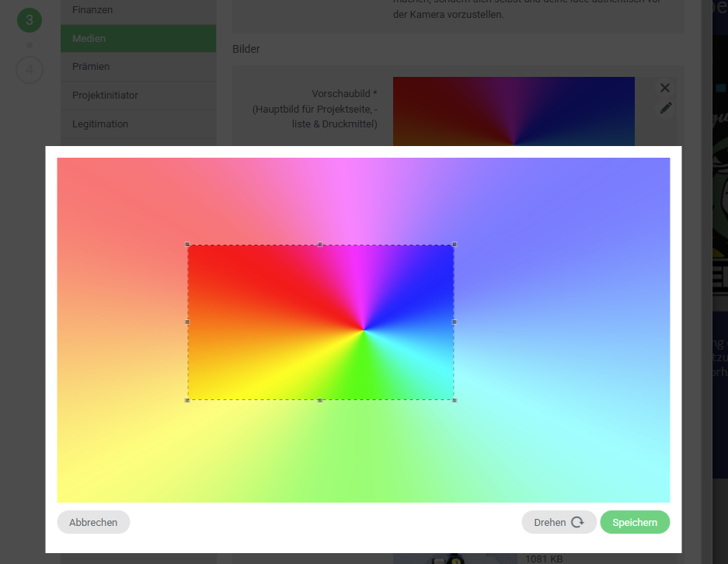Click the green step 3 circle

tap(30, 20)
